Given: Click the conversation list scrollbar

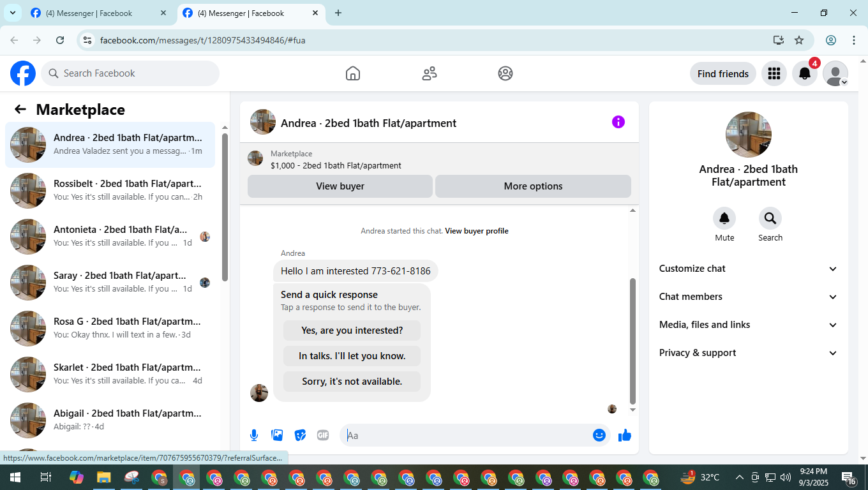Looking at the screenshot, I should click(225, 207).
